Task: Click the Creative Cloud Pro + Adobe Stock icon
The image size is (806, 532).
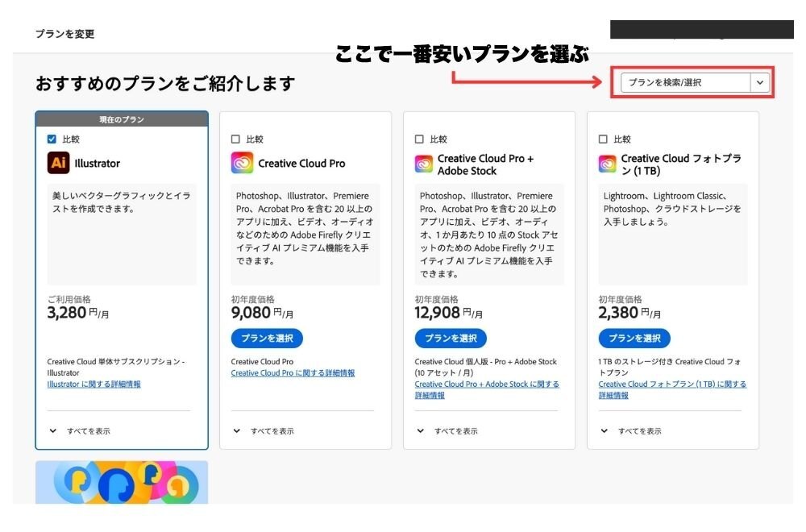Action: 424,164
